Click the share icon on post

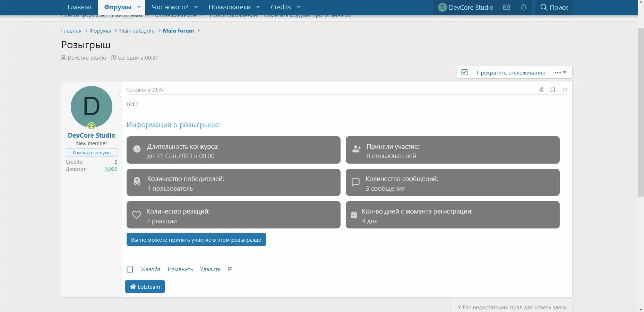(x=541, y=90)
